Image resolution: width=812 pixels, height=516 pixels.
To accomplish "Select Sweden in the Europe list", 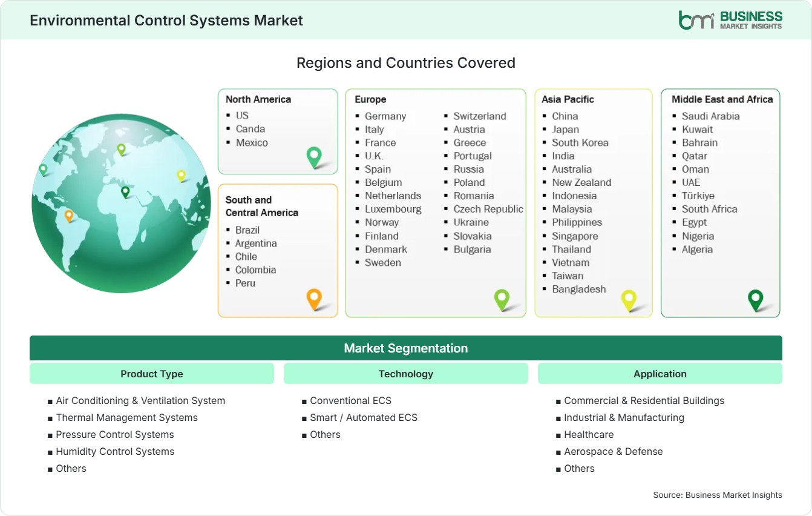I will (383, 262).
